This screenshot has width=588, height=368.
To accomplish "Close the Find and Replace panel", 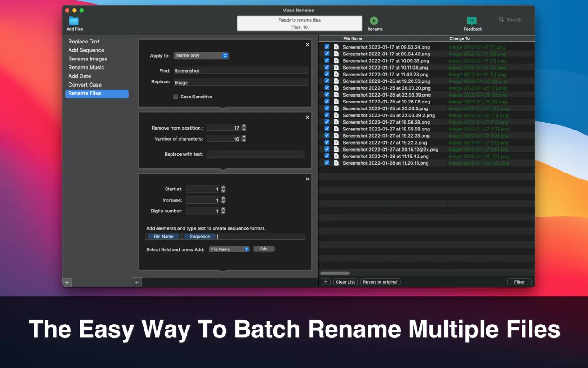I will pos(307,45).
